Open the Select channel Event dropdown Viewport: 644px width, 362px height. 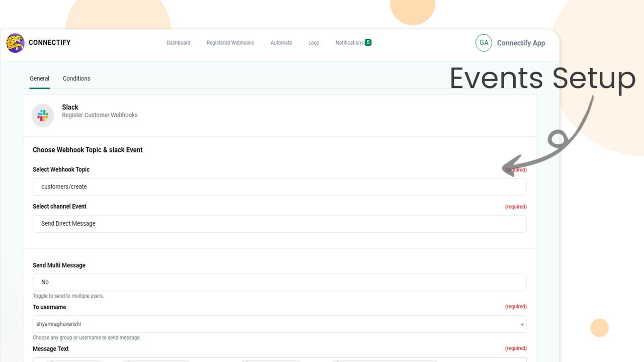coord(280,224)
